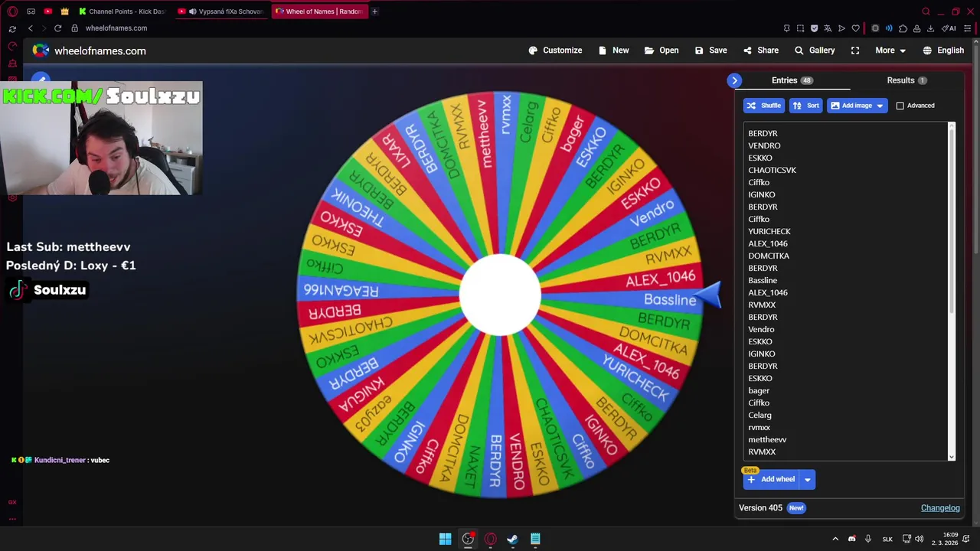The width and height of the screenshot is (980, 551).
Task: Open Steam from taskbar
Action: (x=512, y=539)
